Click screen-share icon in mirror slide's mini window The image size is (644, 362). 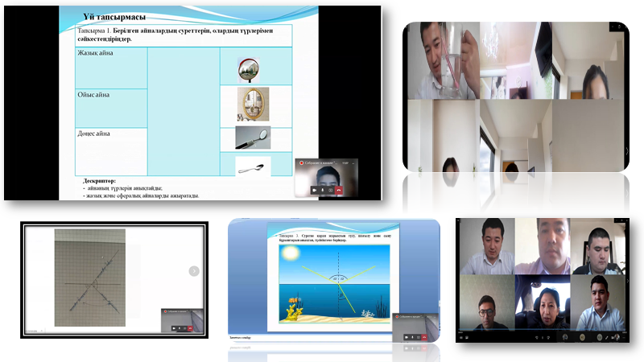(330, 191)
